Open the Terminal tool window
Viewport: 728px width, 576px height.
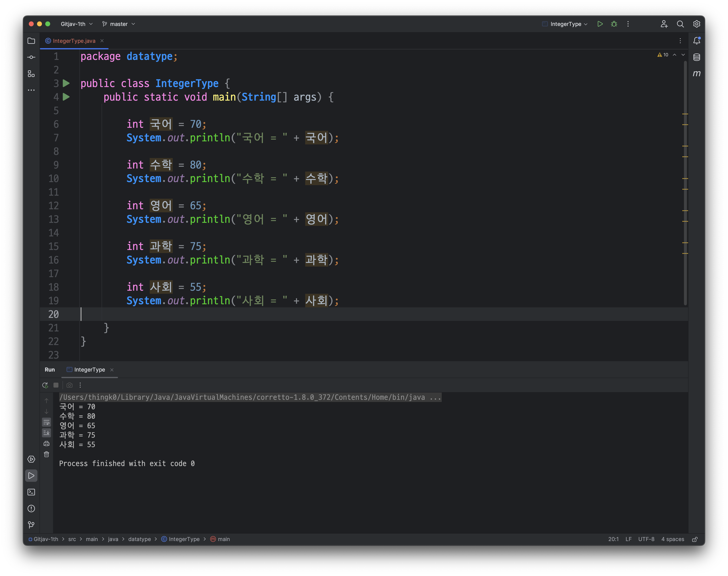tap(31, 492)
